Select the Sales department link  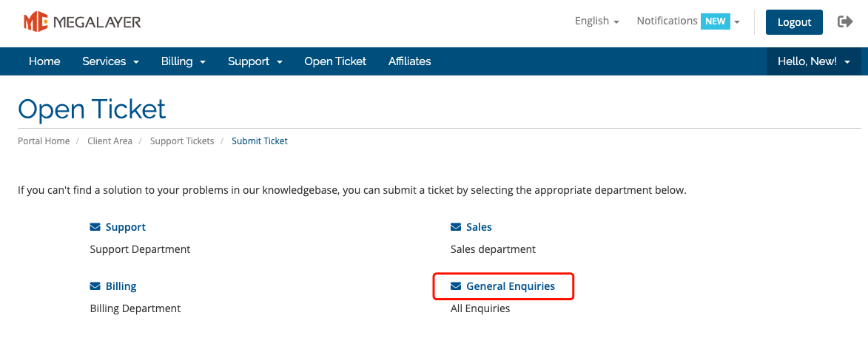479,227
